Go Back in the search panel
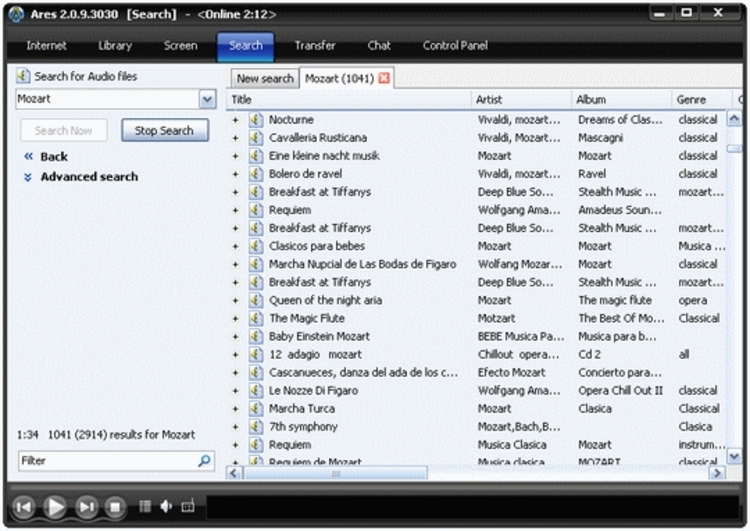This screenshot has height=531, width=750. pos(46,157)
